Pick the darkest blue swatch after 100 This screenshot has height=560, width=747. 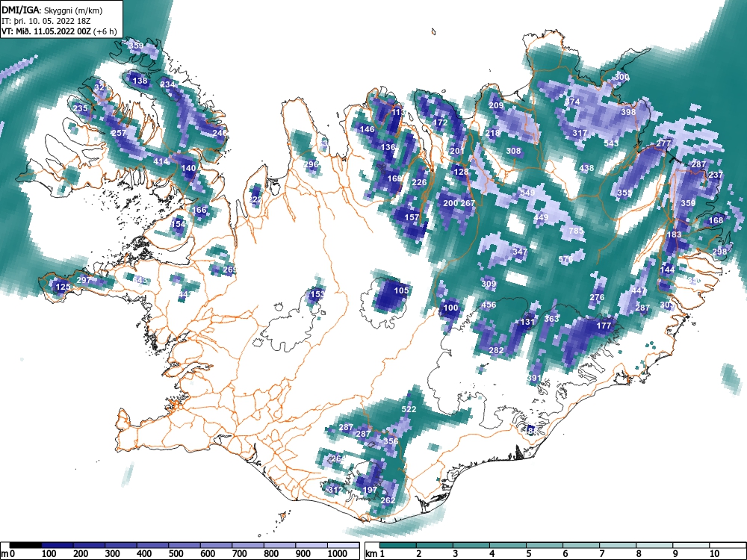(x=58, y=545)
